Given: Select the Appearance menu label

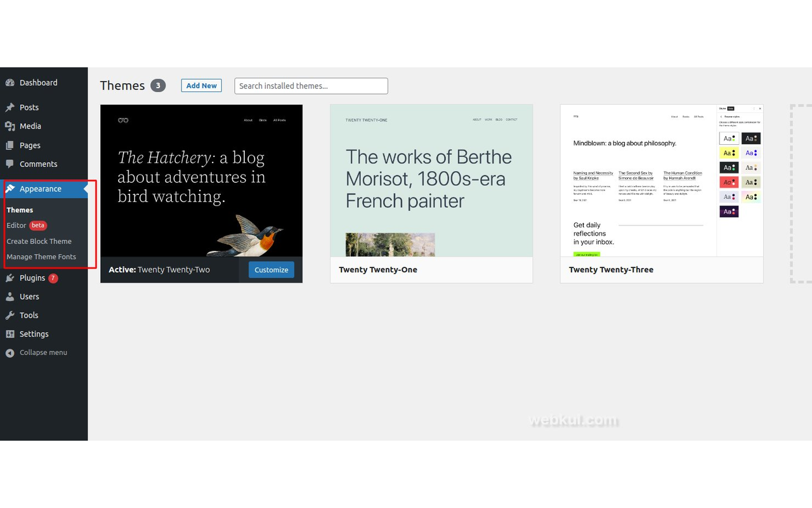Looking at the screenshot, I should click(x=41, y=189).
